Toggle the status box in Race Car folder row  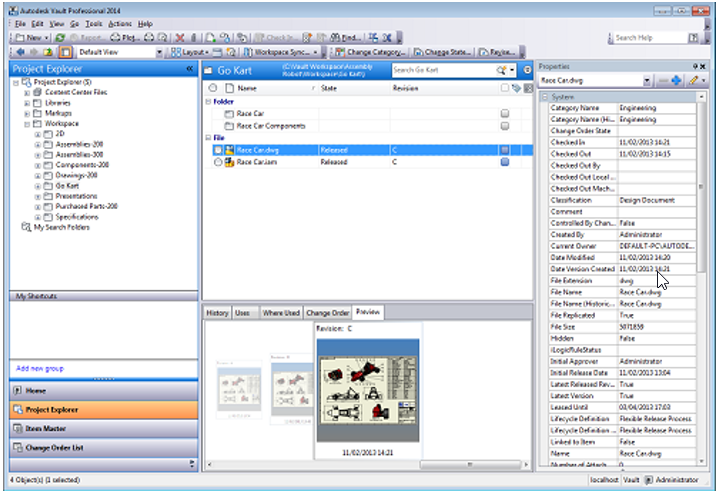click(x=505, y=113)
